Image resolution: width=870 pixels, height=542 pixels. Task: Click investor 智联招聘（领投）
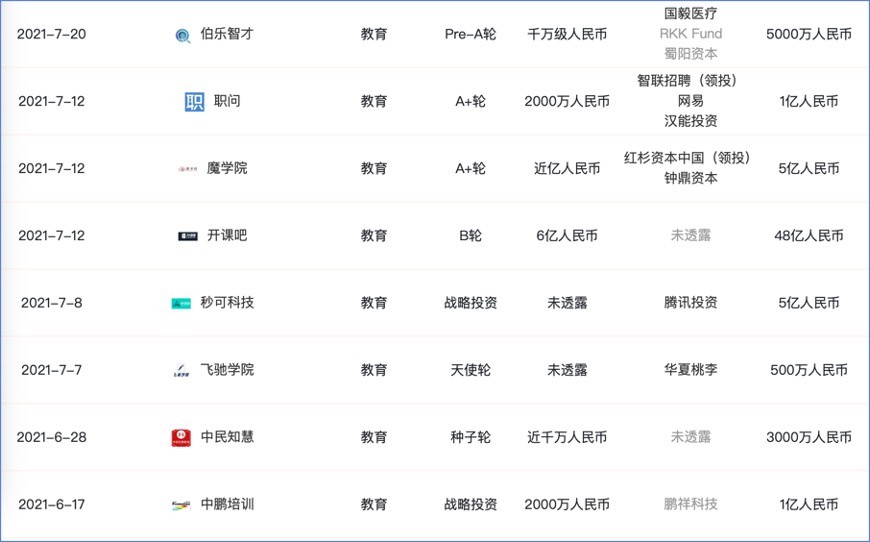pos(687,81)
